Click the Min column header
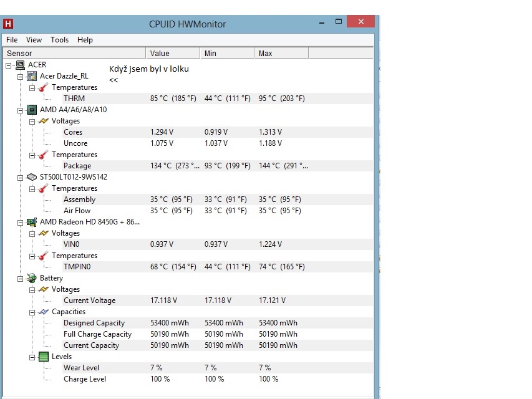The width and height of the screenshot is (532, 399). point(227,53)
